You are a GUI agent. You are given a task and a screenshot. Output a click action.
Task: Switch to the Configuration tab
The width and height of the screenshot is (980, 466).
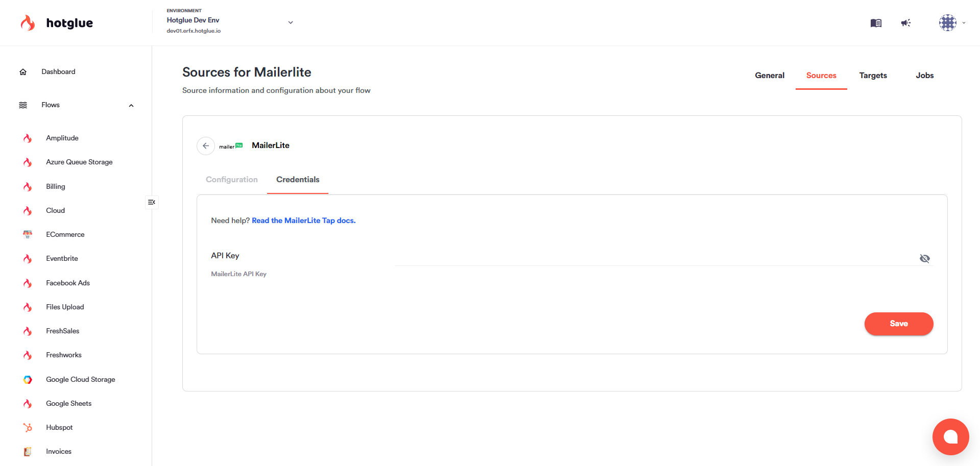[232, 180]
